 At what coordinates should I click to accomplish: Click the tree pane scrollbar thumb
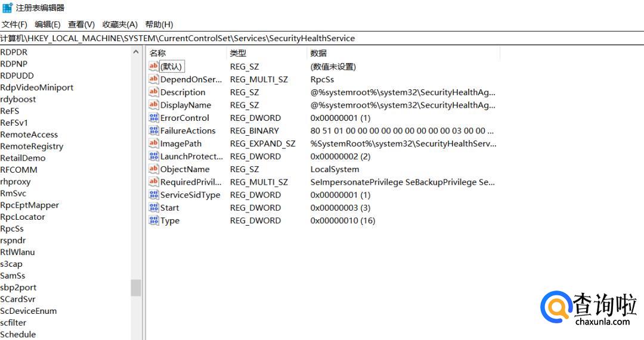pos(136,288)
